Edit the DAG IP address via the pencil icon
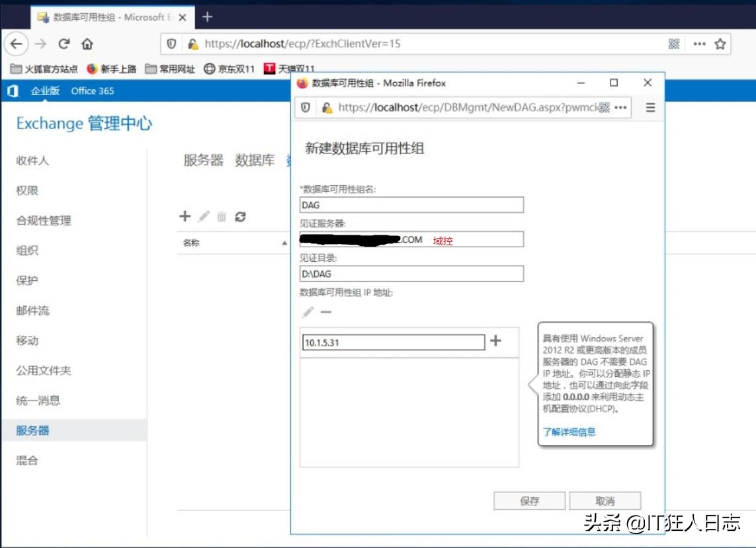This screenshot has height=548, width=756. click(306, 311)
